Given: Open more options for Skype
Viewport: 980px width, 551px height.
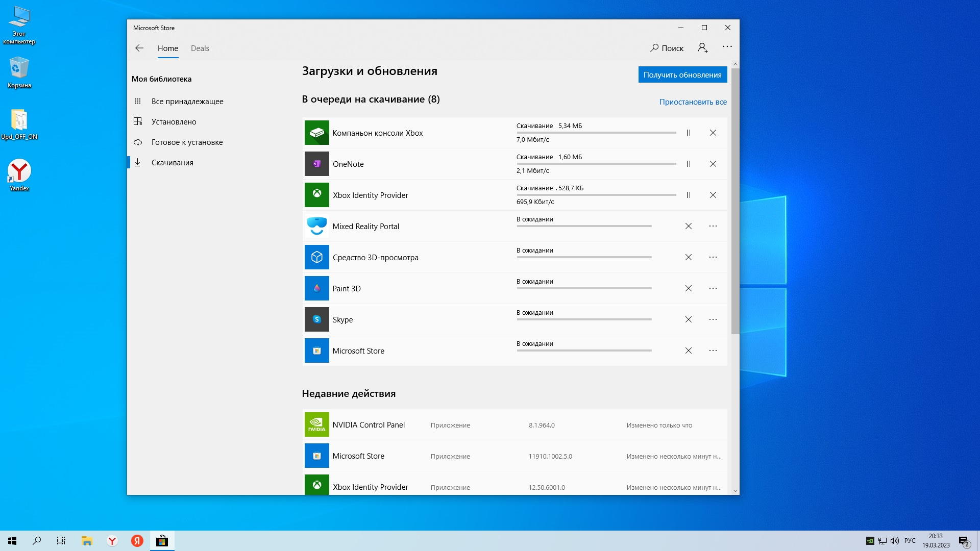Looking at the screenshot, I should tap(713, 319).
